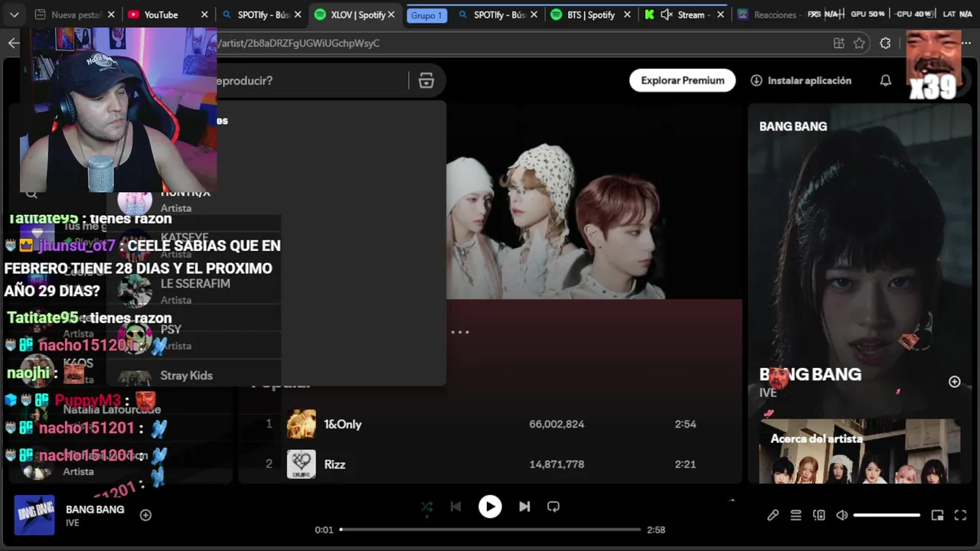Select LE SSERAFIM artist suggestion
980x551 pixels.
click(x=195, y=284)
